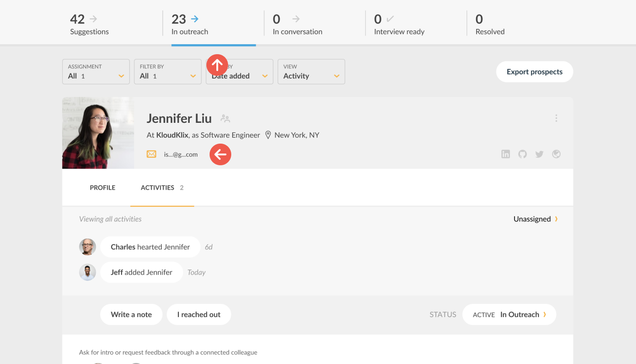Switch to the Profile tab
636x364 pixels.
103,188
